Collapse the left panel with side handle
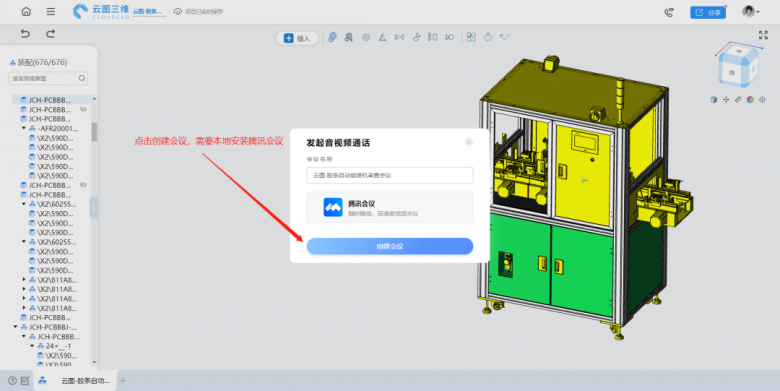Viewport: 780px width, 391px height. point(94,208)
